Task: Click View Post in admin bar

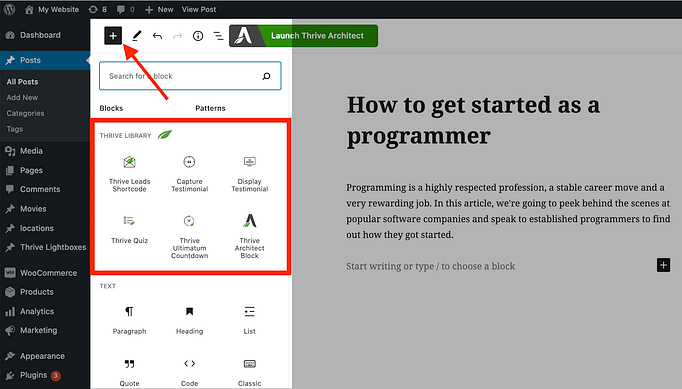Action: coord(199,9)
